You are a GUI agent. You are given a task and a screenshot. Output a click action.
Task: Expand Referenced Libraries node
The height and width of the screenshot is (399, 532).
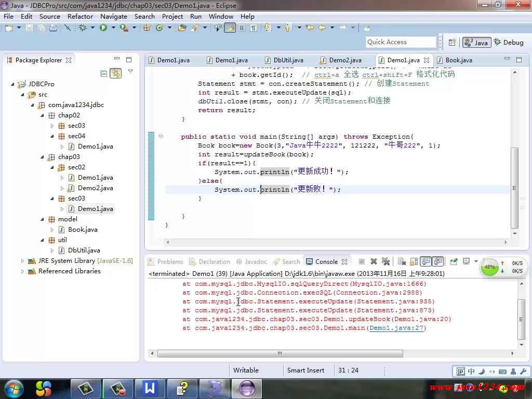pyautogui.click(x=22, y=271)
